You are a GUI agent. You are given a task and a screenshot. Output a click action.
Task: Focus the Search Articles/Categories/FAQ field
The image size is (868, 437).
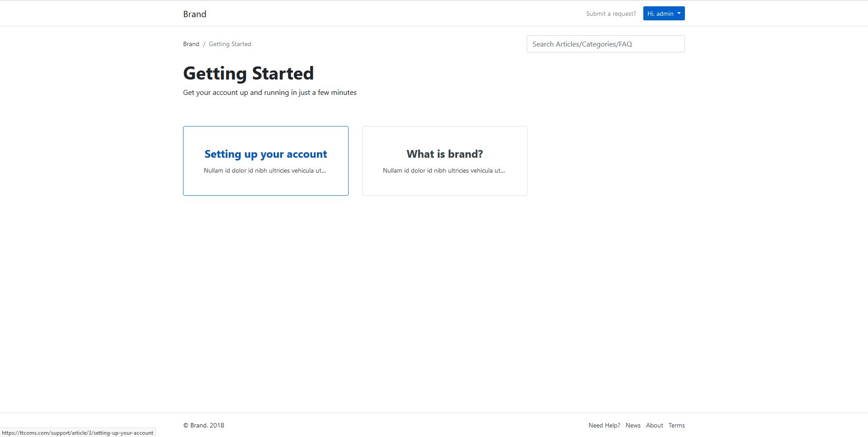[x=605, y=44]
